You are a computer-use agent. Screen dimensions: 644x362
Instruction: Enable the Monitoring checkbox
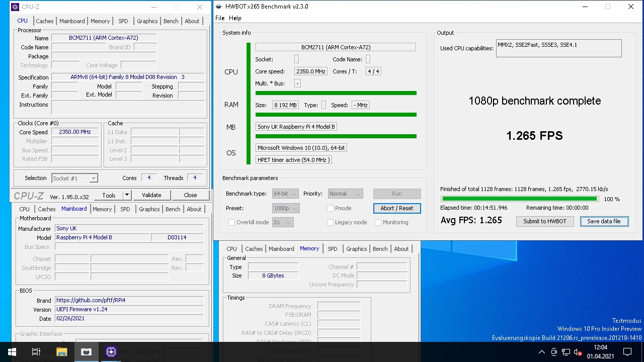click(x=378, y=222)
